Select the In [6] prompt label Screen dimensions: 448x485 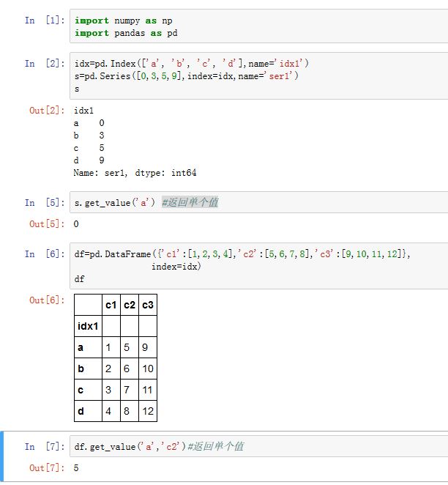(x=45, y=254)
